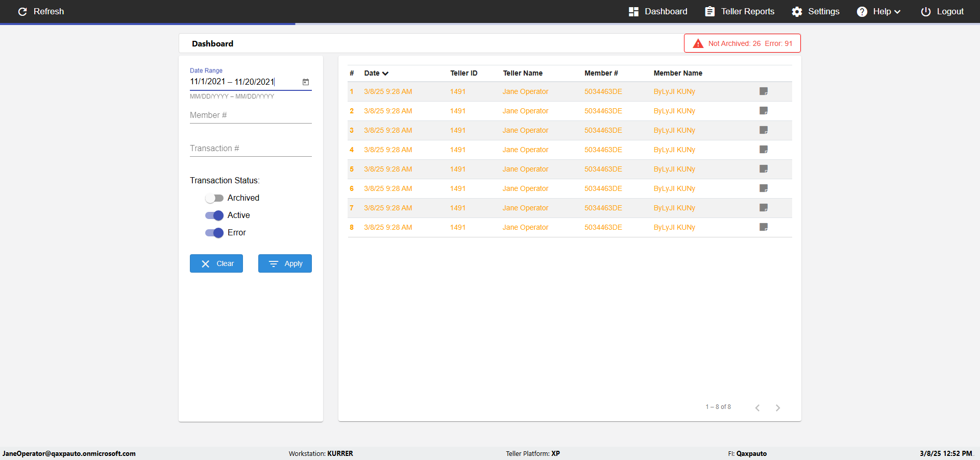Click member name ByLyJI KUNy in row 8
The height and width of the screenshot is (460, 980).
click(674, 228)
